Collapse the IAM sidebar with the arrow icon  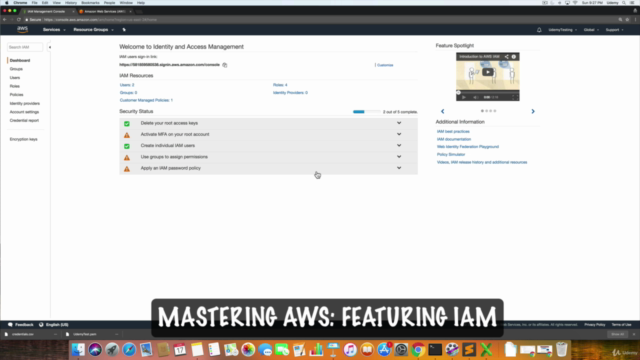point(49,47)
